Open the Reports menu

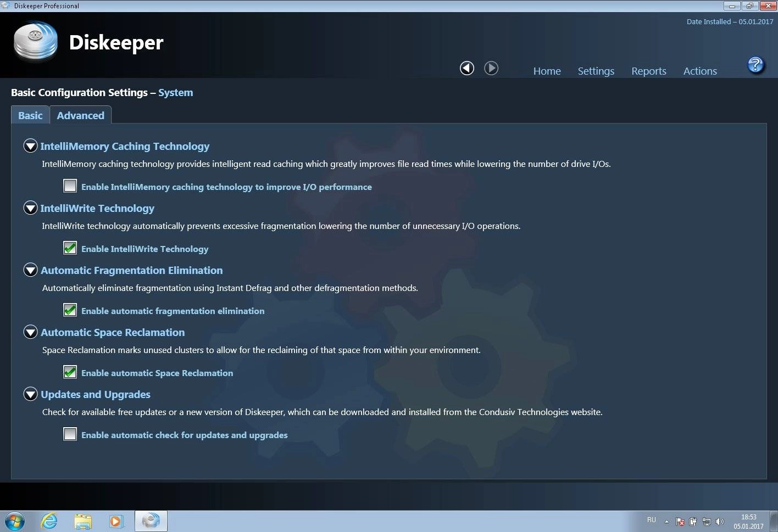click(649, 71)
